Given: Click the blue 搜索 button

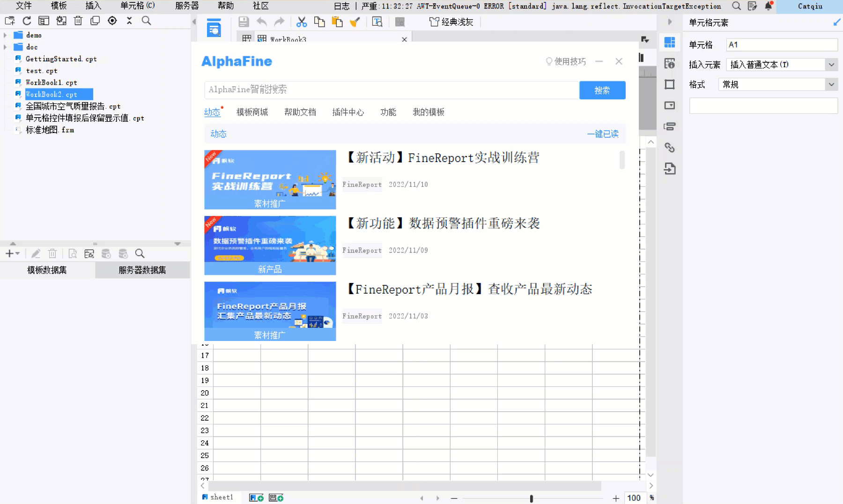Looking at the screenshot, I should 602,90.
